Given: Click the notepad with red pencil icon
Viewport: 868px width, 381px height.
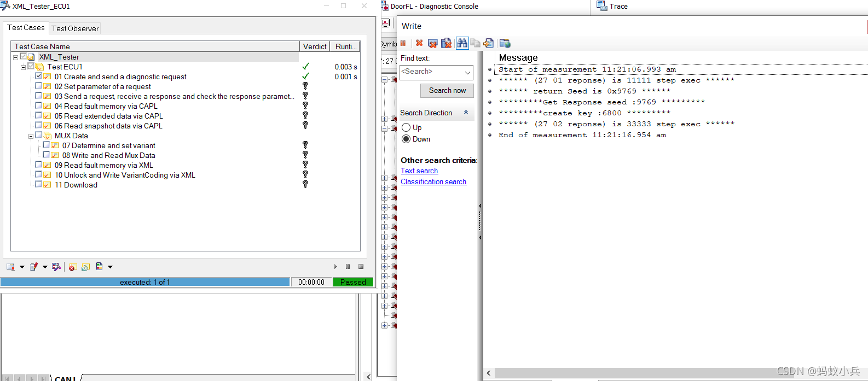Looking at the screenshot, I should [33, 267].
